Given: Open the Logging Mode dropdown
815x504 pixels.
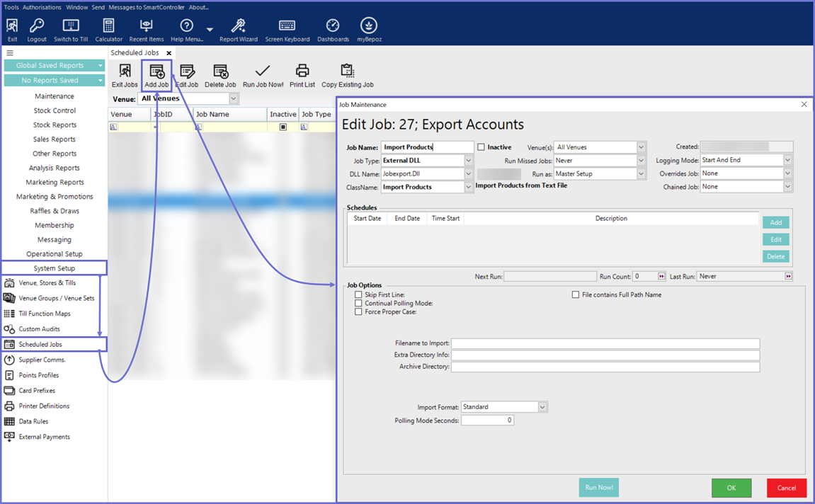Looking at the screenshot, I should click(787, 161).
